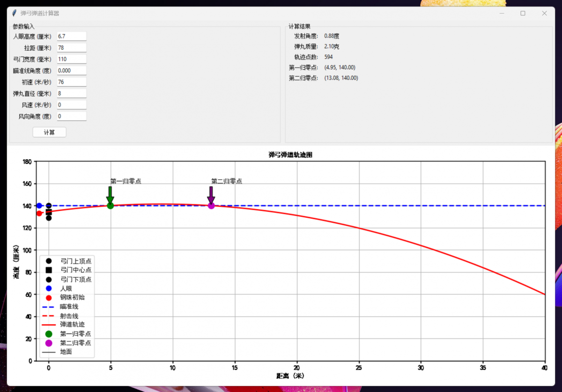Minimize the 弹弓弹道计算器 window

point(502,13)
